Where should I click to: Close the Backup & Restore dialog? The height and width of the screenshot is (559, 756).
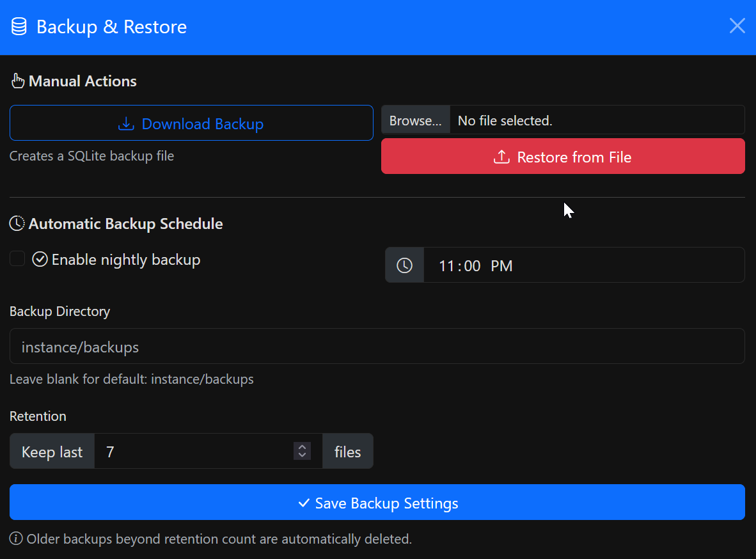737,26
